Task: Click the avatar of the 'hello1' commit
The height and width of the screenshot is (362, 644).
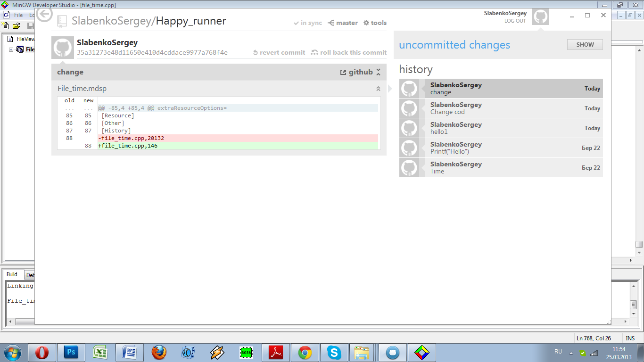Action: [x=409, y=128]
